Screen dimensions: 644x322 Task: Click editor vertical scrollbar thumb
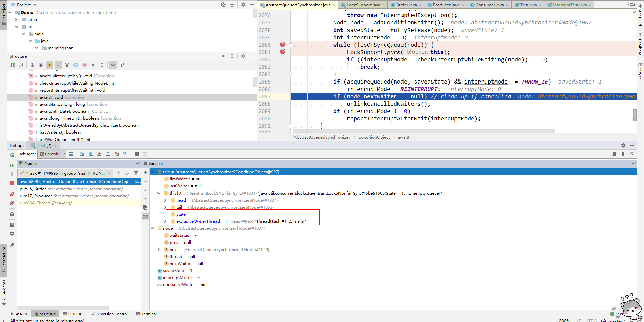tap(635, 115)
